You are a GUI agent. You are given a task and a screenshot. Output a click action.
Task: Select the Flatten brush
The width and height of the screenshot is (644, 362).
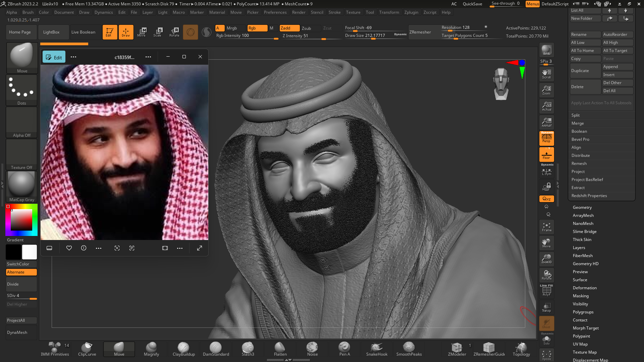[x=280, y=349]
